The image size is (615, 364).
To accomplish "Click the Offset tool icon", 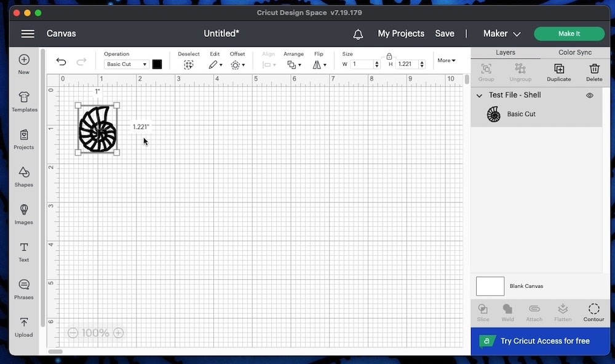I will [237, 65].
